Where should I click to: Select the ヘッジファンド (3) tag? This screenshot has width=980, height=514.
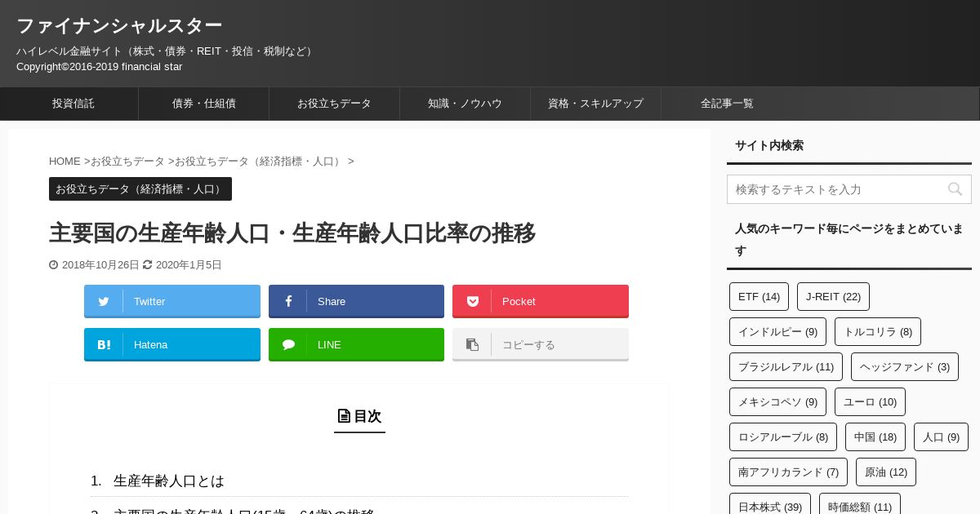(905, 366)
